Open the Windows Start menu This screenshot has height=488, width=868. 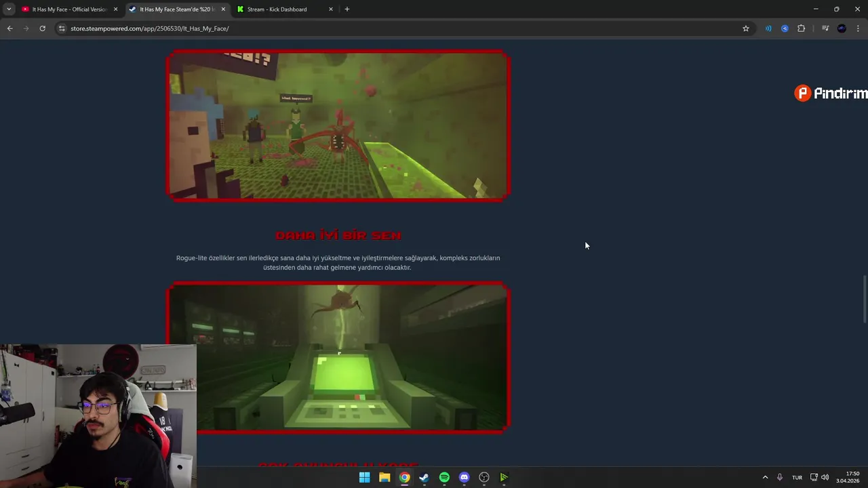(364, 477)
